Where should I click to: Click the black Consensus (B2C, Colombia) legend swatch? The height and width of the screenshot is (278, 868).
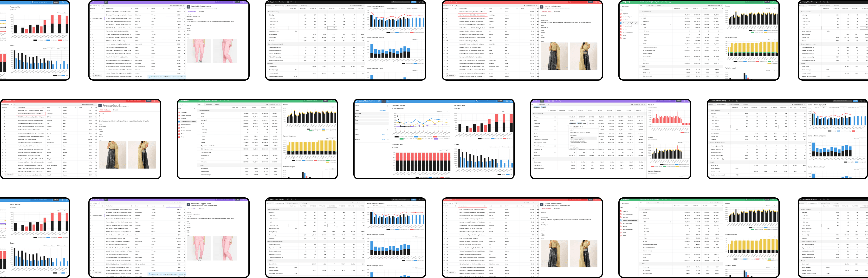[397, 137]
